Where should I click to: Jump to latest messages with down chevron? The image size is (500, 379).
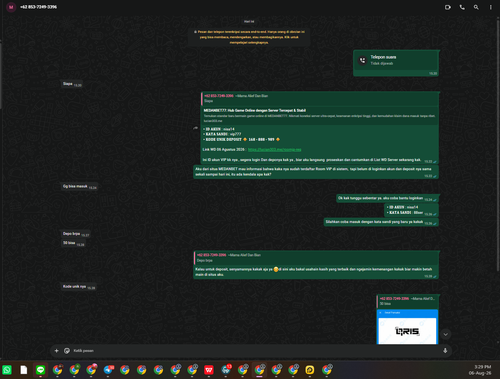[x=445, y=334]
